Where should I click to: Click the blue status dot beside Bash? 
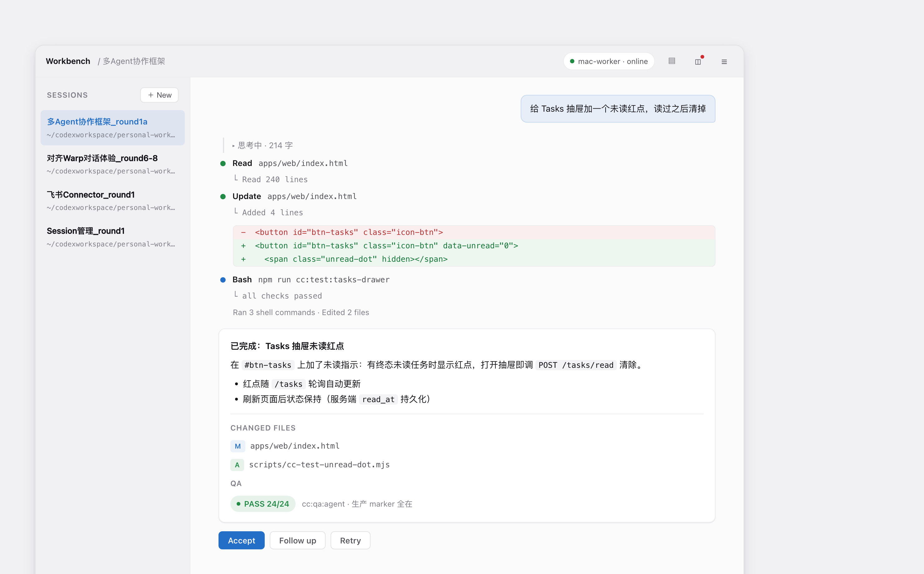[223, 280]
